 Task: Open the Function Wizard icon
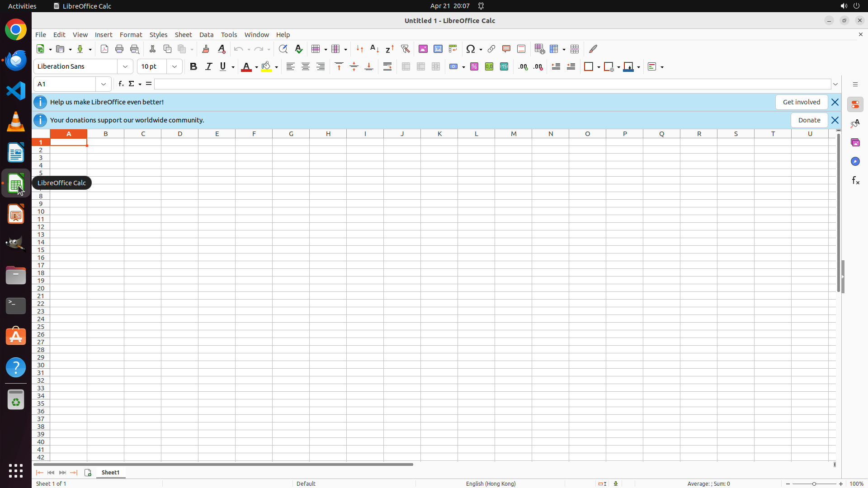(121, 84)
